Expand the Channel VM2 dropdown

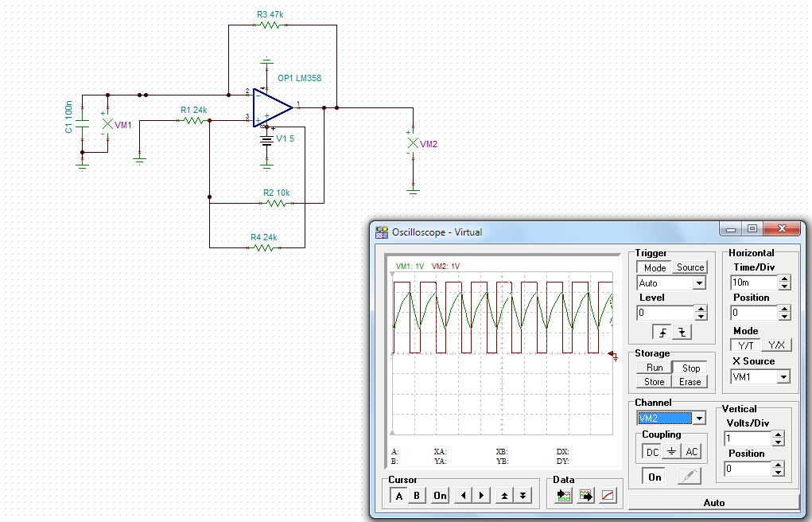coord(699,419)
